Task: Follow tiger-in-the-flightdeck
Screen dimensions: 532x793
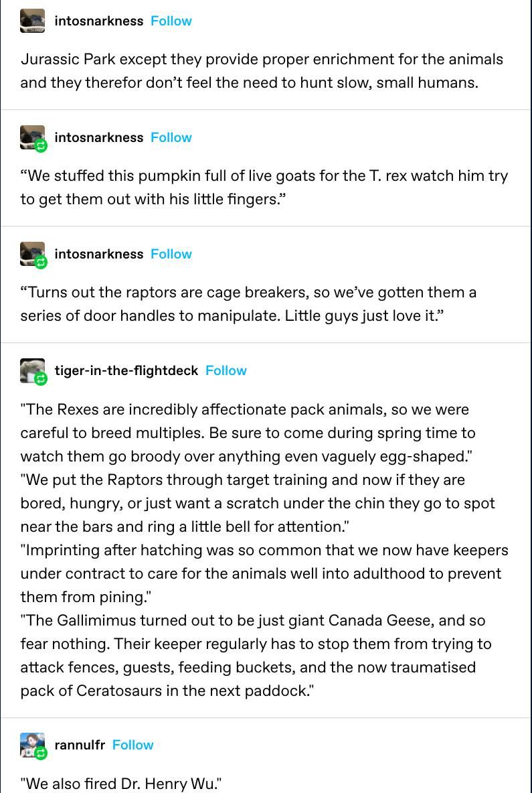Action: (x=226, y=370)
